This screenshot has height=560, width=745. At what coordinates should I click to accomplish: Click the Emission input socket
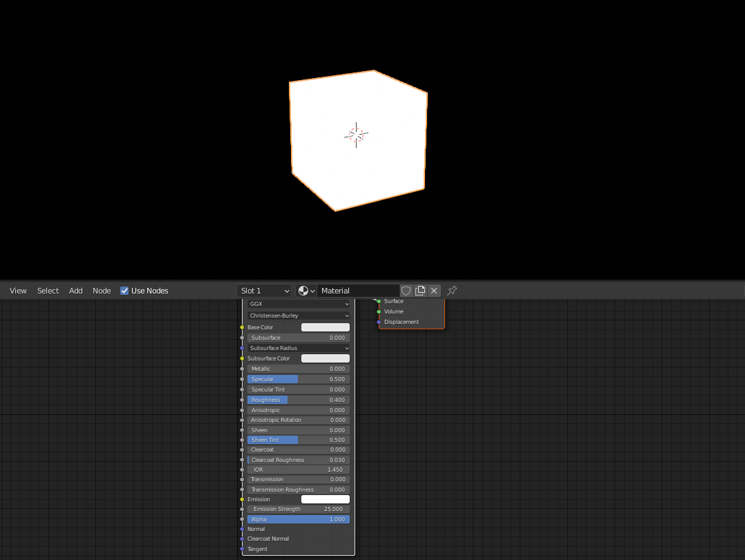[243, 499]
